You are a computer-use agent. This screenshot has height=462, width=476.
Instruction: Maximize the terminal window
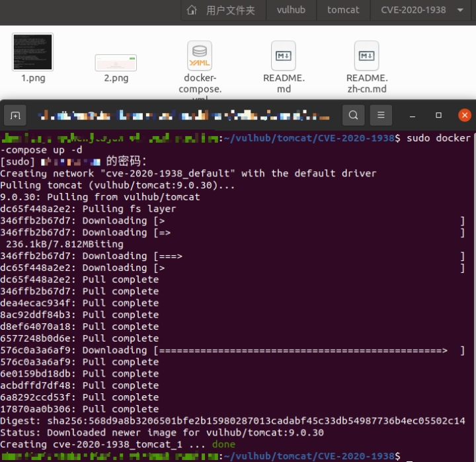pos(439,116)
